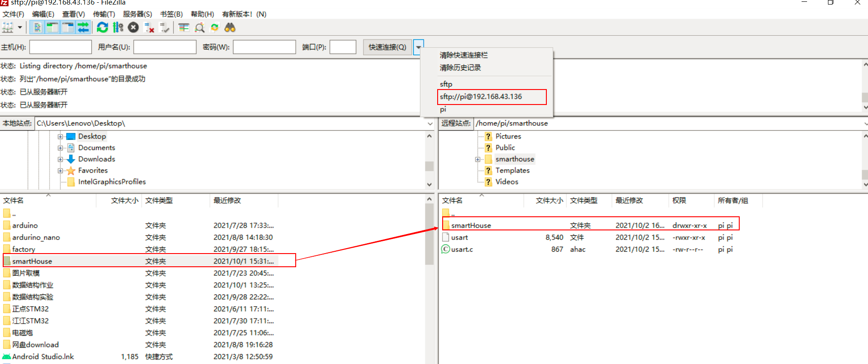
Task: Disconnect from the current server
Action: click(x=149, y=28)
